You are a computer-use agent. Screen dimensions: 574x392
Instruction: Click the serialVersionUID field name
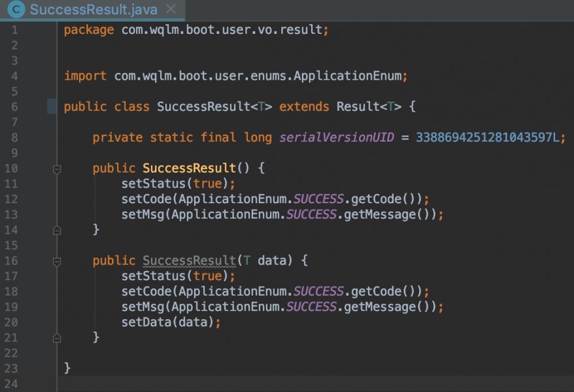point(336,138)
